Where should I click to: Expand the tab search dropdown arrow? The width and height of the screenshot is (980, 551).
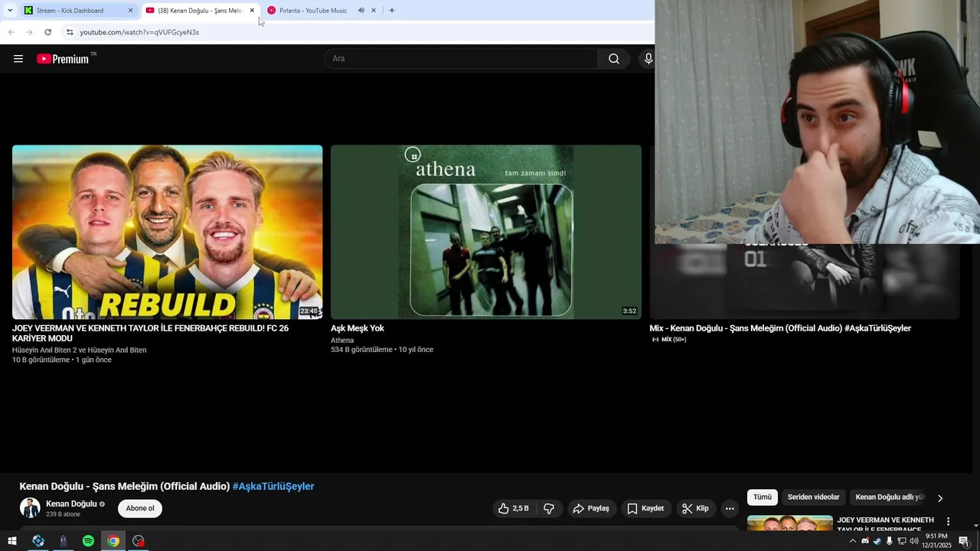point(10,11)
